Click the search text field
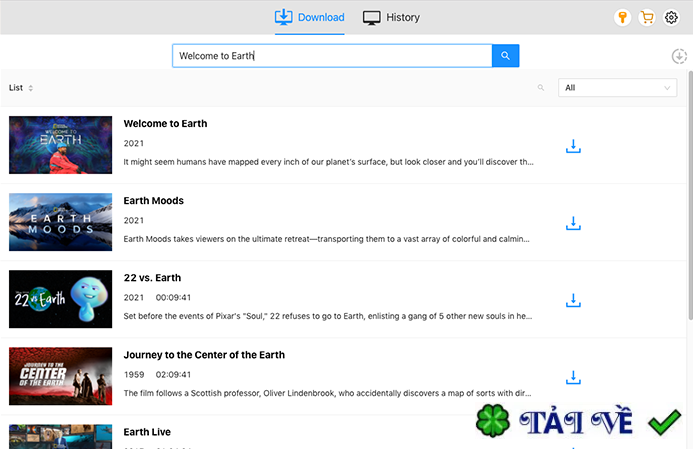This screenshot has height=449, width=693. 331,56
